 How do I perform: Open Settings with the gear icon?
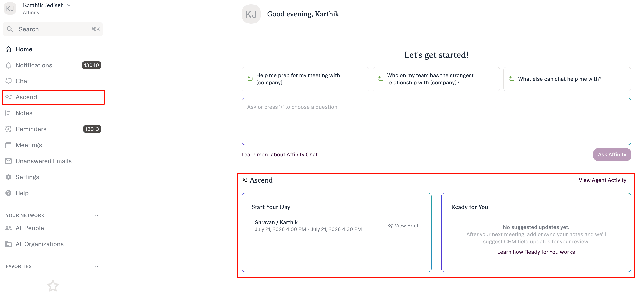tap(9, 177)
